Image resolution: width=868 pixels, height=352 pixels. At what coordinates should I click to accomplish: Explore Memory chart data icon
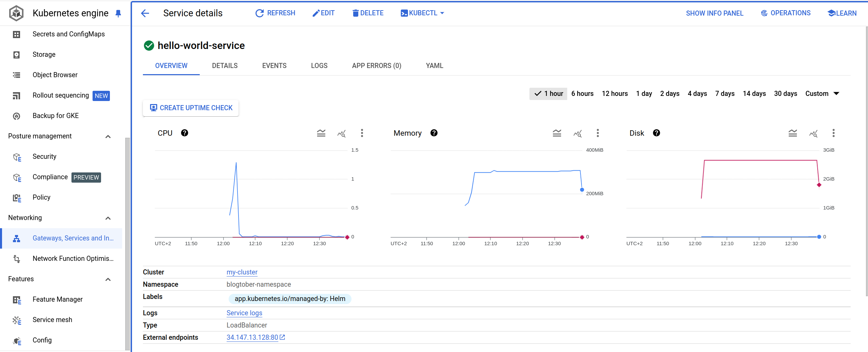pos(577,133)
